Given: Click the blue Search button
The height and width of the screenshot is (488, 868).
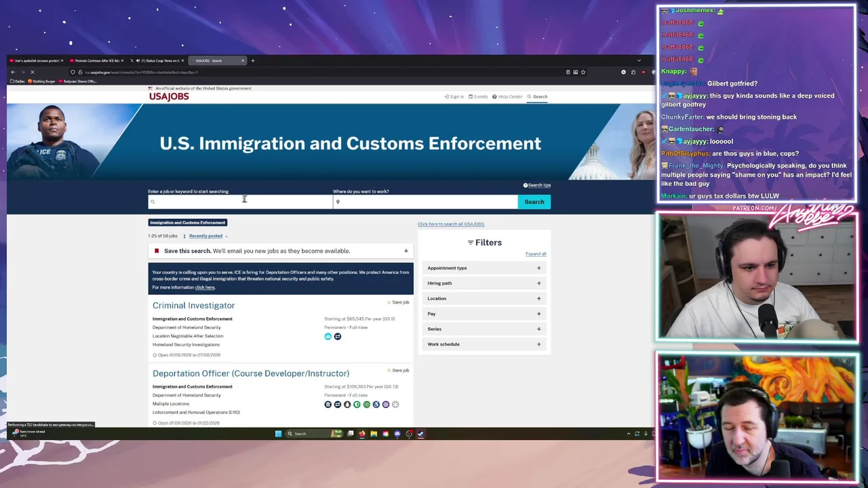Looking at the screenshot, I should point(534,201).
